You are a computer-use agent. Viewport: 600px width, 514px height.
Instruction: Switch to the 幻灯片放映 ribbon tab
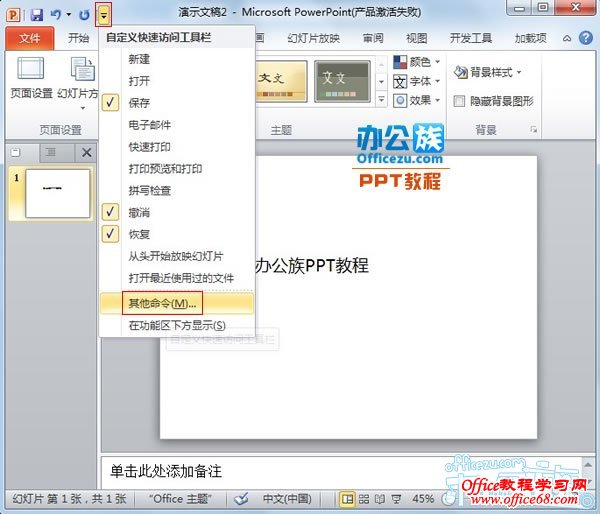coord(313,38)
